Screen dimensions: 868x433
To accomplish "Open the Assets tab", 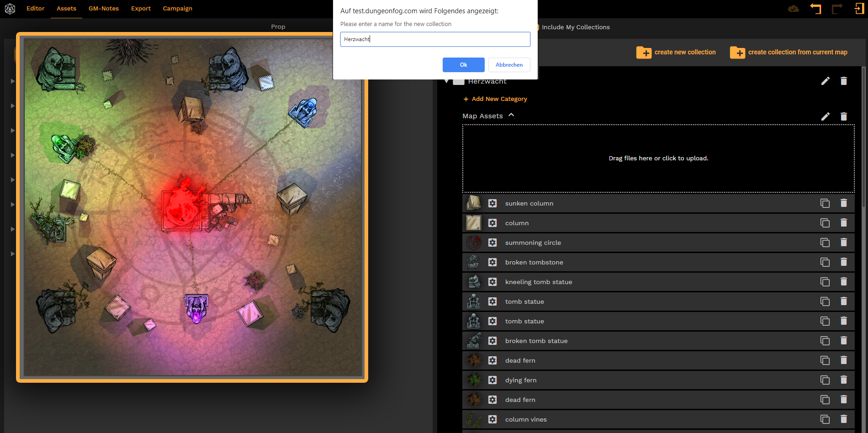I will (x=66, y=9).
